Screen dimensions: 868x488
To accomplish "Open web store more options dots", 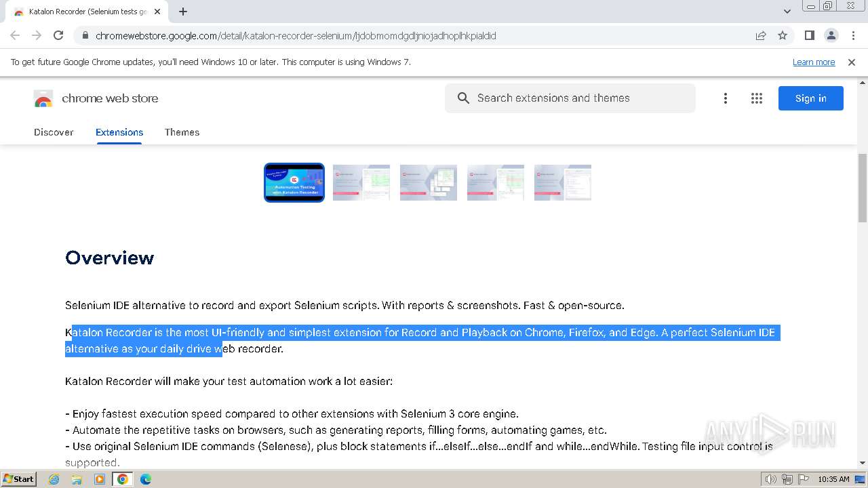I will tap(725, 98).
